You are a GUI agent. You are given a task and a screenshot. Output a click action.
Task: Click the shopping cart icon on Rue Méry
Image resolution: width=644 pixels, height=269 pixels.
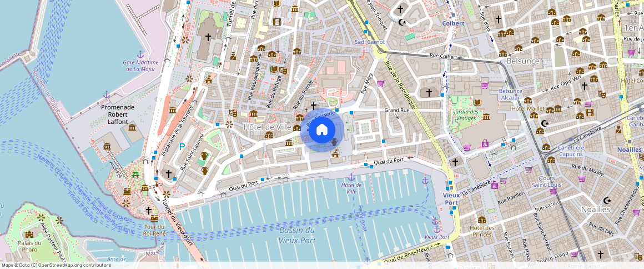click(x=380, y=83)
